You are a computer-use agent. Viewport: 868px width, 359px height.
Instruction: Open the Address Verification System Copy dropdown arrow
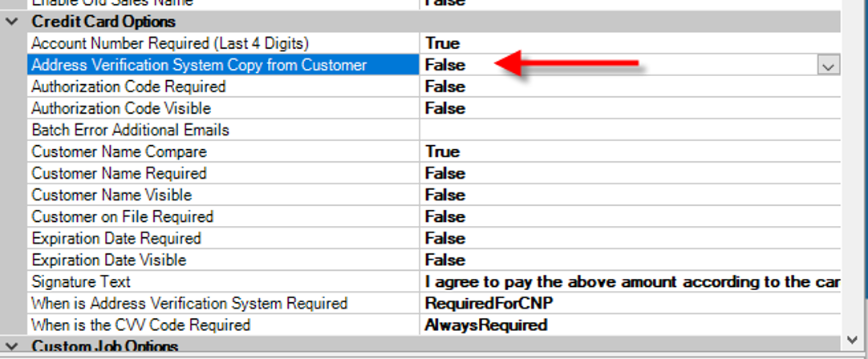[828, 66]
